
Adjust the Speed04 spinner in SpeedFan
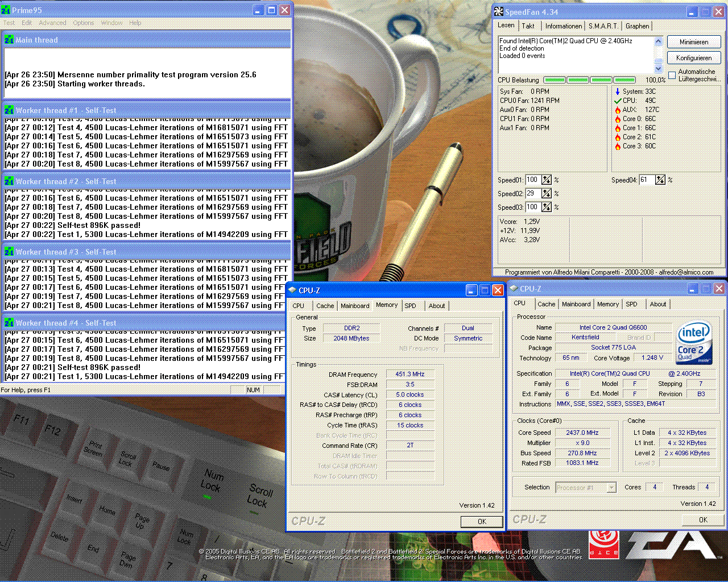[x=660, y=180]
